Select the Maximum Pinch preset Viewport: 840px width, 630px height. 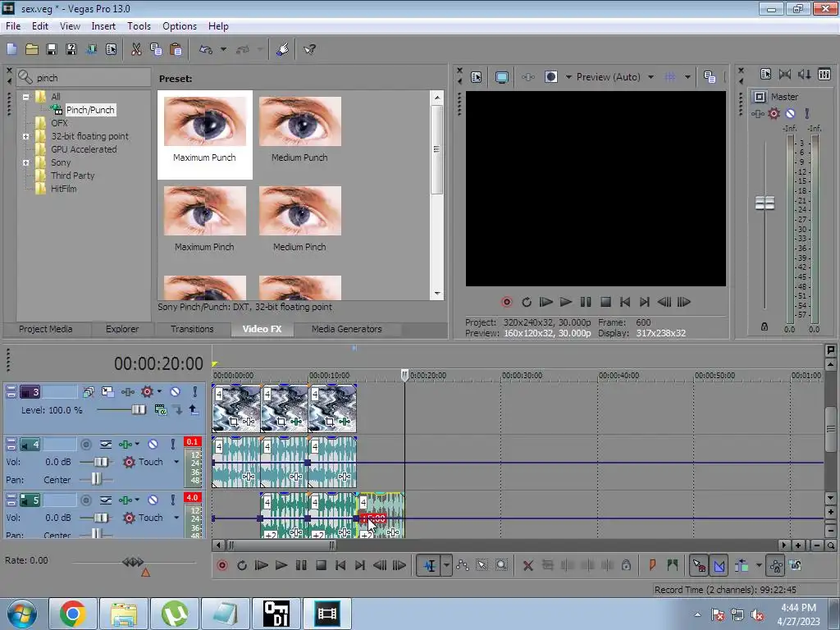[204, 219]
